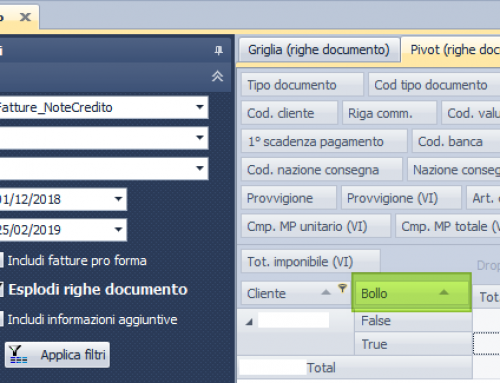Select the Cod tipo documento pivot field
500x383 pixels.
[434, 85]
